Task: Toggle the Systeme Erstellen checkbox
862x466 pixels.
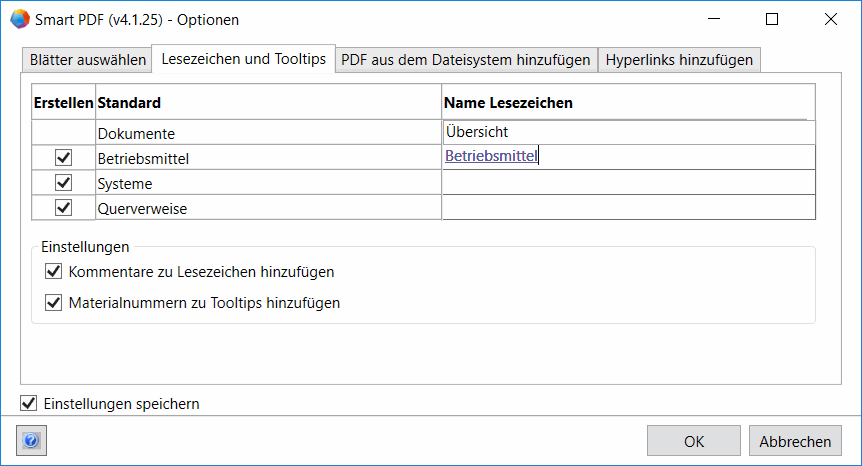Action: (x=63, y=183)
